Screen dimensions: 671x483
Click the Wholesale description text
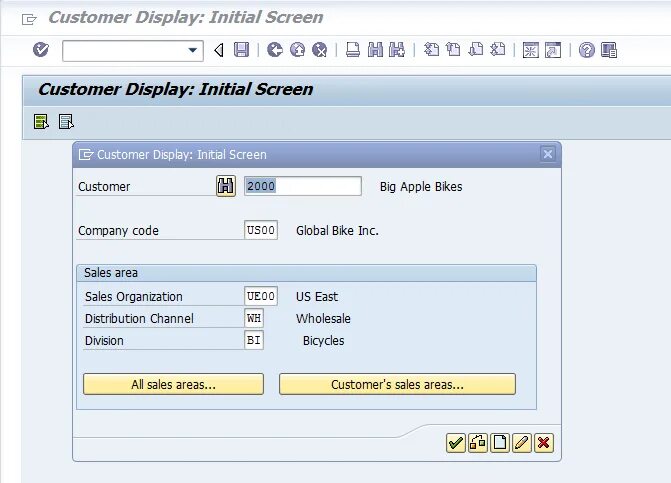(x=323, y=319)
